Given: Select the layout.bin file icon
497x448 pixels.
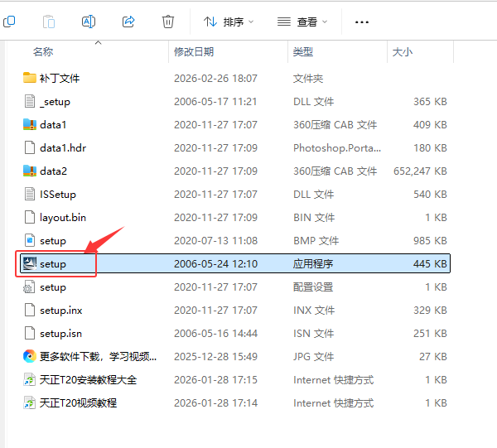Looking at the screenshot, I should tap(30, 217).
